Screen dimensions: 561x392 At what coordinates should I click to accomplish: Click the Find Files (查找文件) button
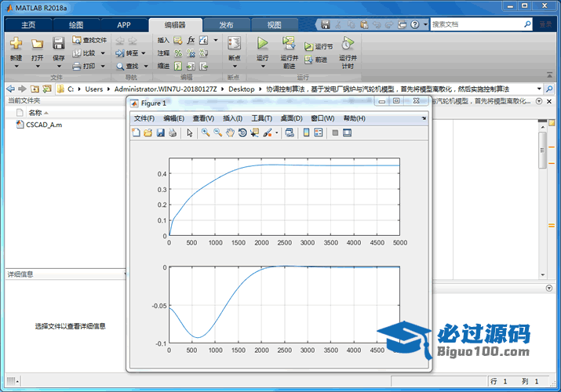pos(89,40)
